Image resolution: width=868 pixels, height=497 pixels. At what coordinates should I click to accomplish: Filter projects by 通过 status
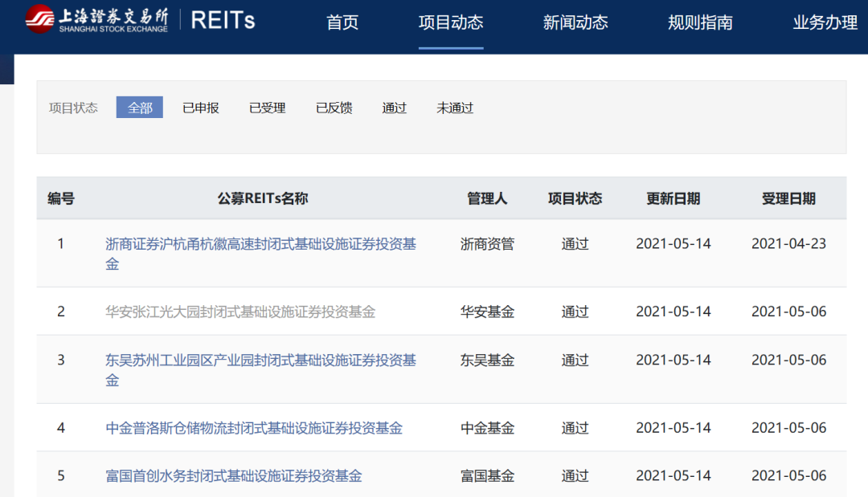[394, 108]
